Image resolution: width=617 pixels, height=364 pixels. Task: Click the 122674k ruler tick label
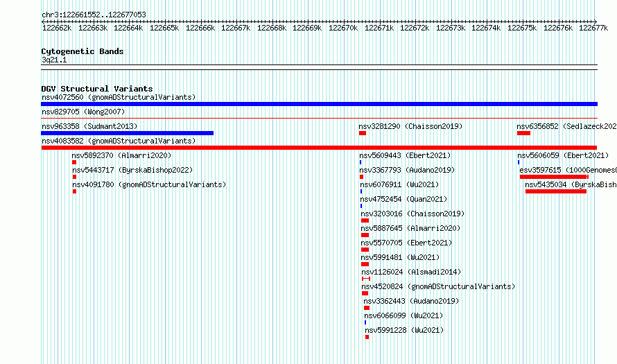[x=486, y=28]
